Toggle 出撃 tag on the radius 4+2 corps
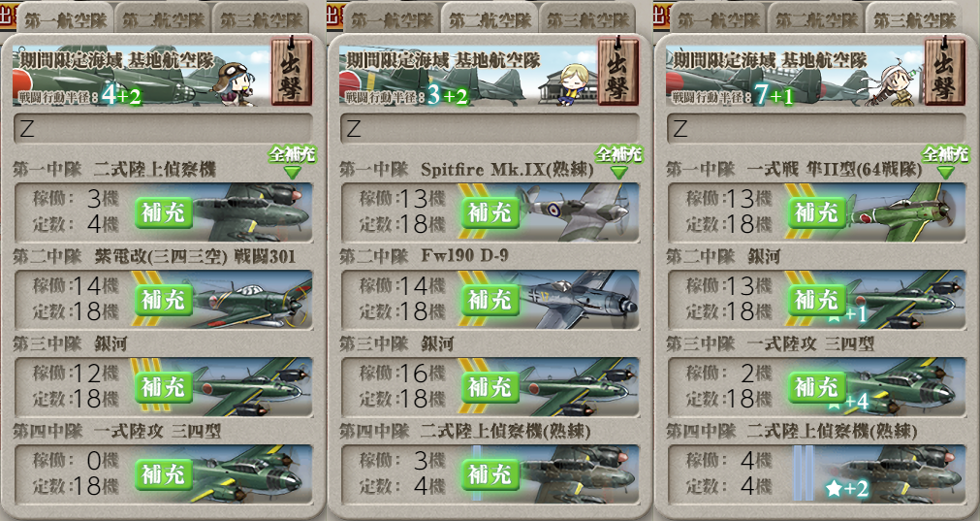Screen dimensions: 980x521 click(291, 71)
